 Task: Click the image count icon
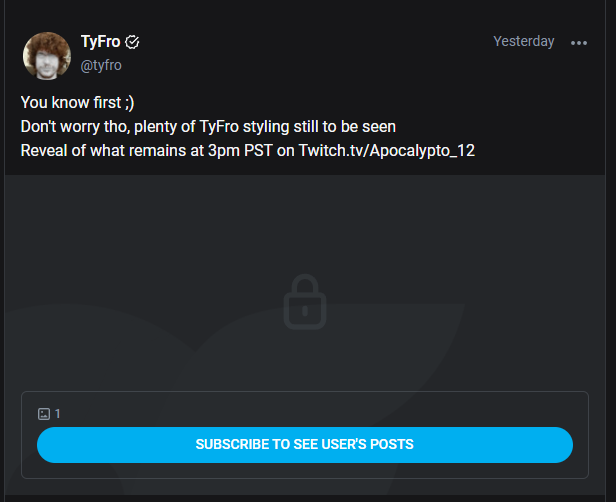tap(44, 414)
